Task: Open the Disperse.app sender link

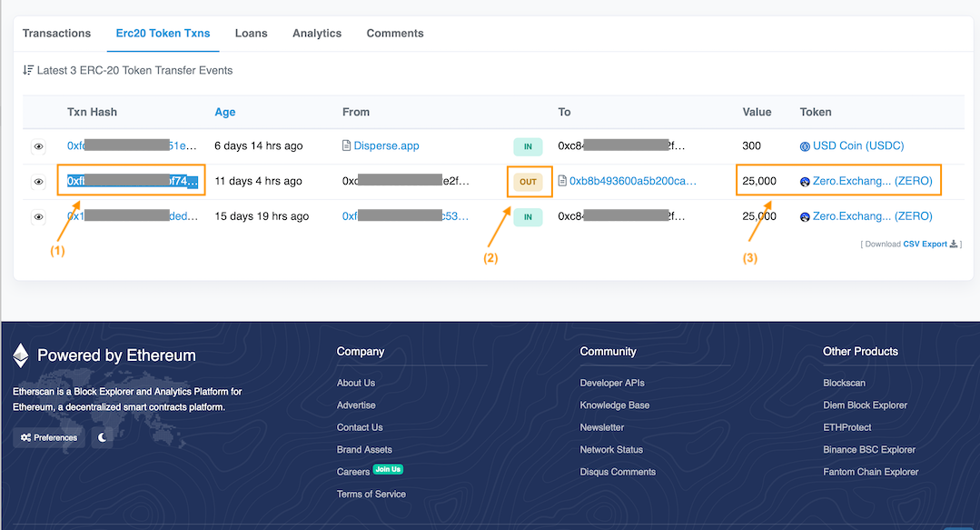Action: (x=386, y=145)
